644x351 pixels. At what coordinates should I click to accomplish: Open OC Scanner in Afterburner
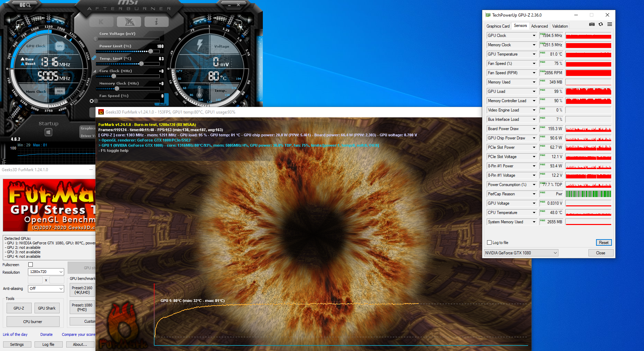pos(25,5)
